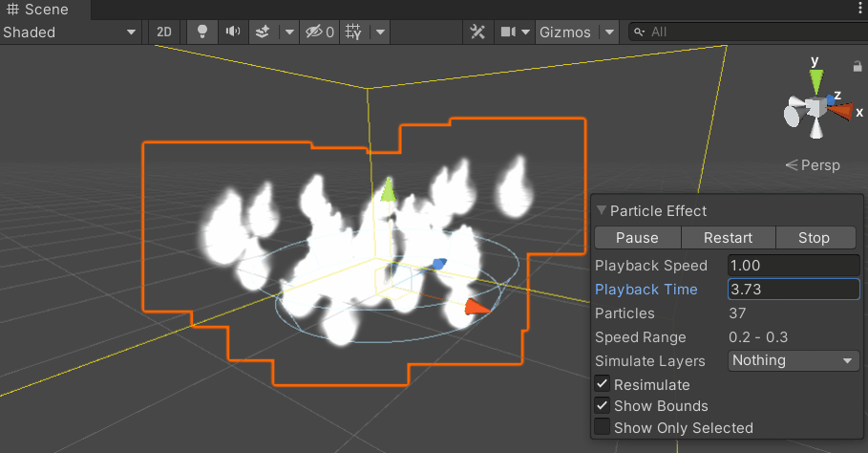Click the search magnifier icon
The height and width of the screenshot is (453, 868).
point(639,32)
